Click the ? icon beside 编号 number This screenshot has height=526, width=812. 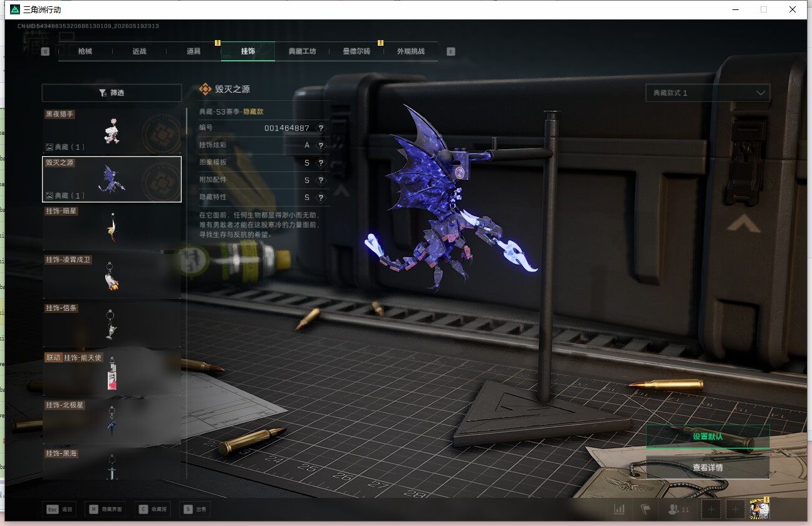pos(321,128)
